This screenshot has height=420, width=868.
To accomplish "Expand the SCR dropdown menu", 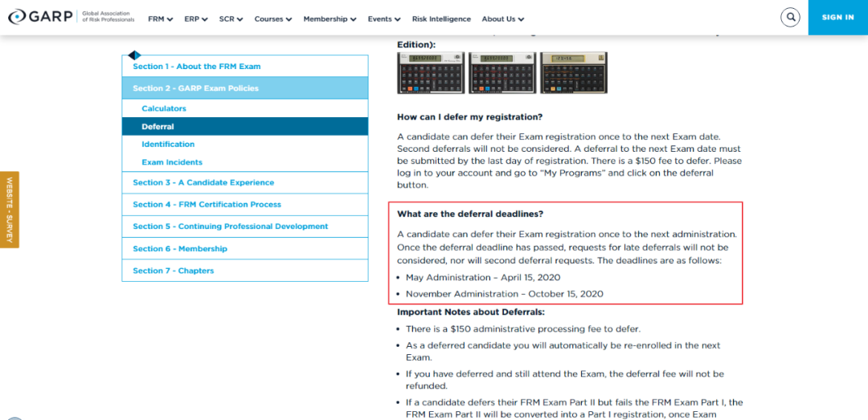I will [x=231, y=18].
